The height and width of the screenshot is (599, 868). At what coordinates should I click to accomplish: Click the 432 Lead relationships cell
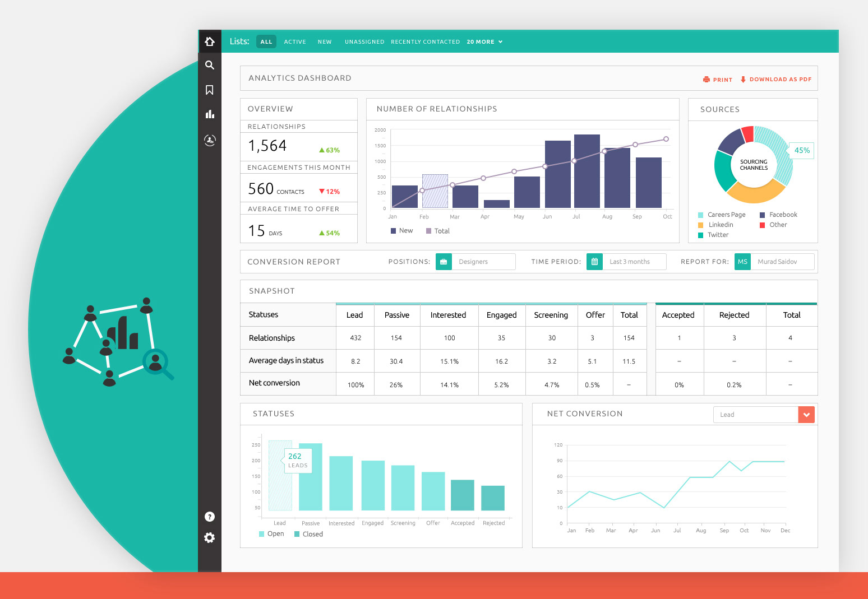pos(355,338)
